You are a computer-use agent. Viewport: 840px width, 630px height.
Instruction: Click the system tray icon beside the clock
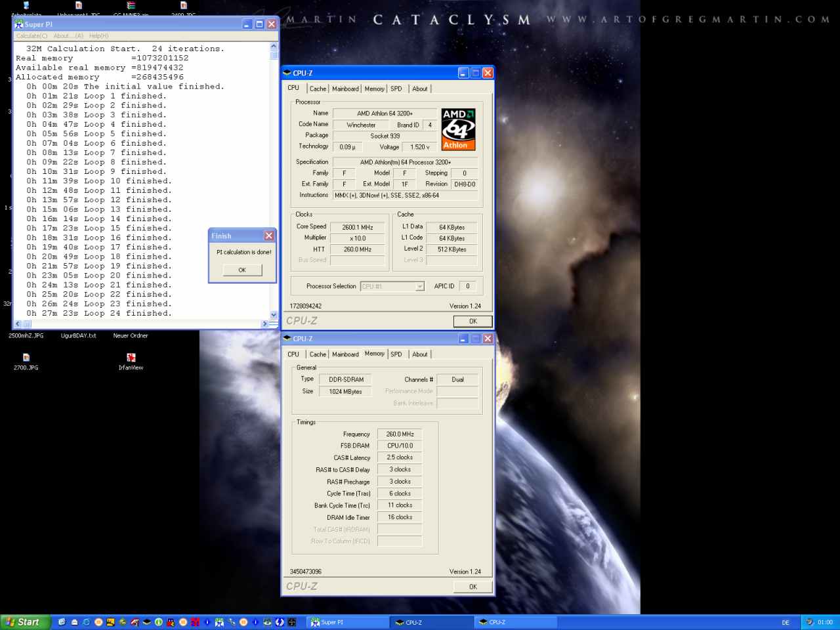point(810,622)
